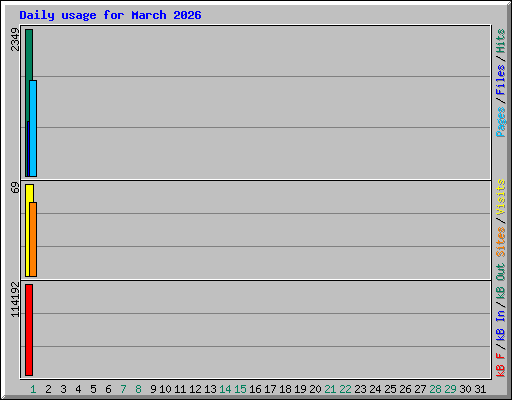The image size is (512, 400).
Task: Click the green 'Hits' legend label
Action: click(x=501, y=41)
